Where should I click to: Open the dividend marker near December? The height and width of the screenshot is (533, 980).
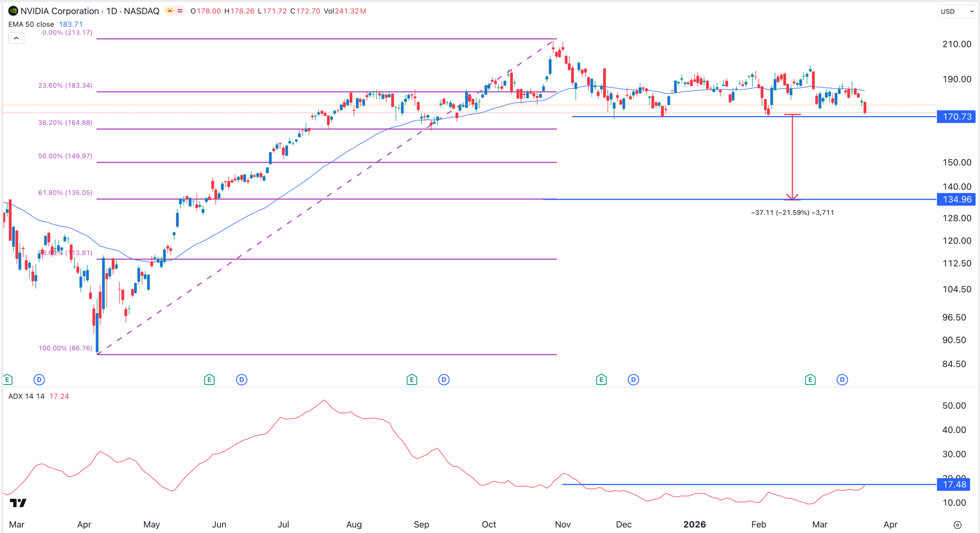coord(633,380)
